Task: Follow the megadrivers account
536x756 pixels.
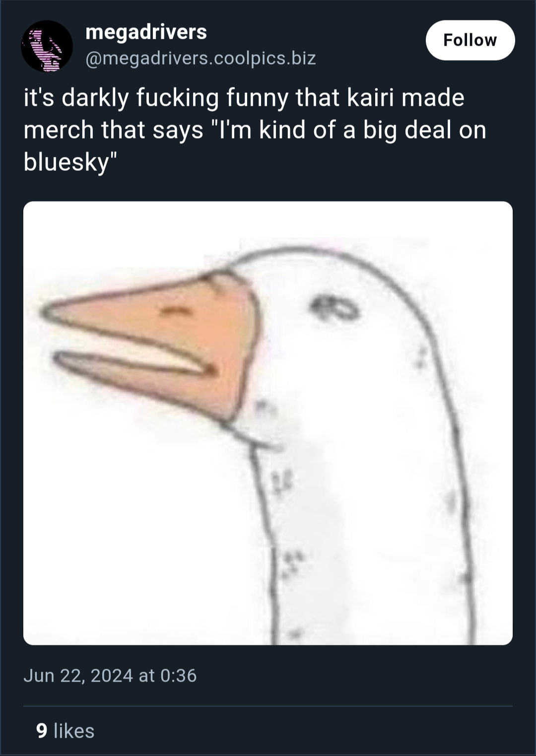Action: (x=470, y=40)
